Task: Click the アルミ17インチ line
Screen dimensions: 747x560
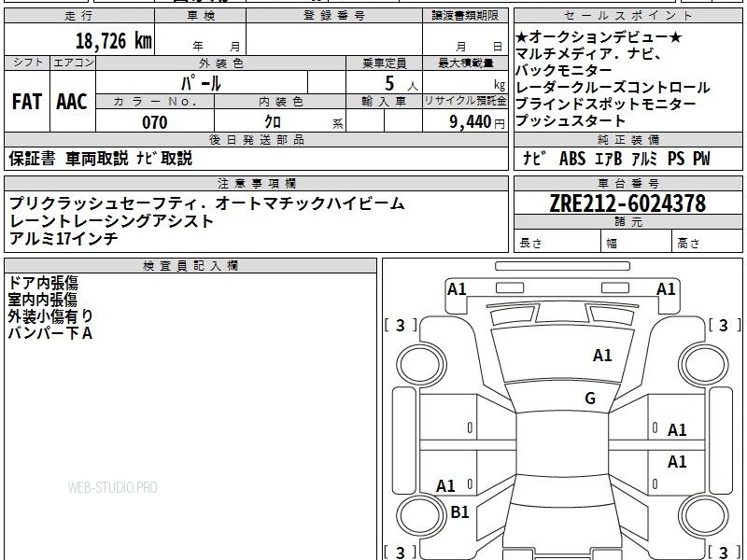Action: click(63, 238)
